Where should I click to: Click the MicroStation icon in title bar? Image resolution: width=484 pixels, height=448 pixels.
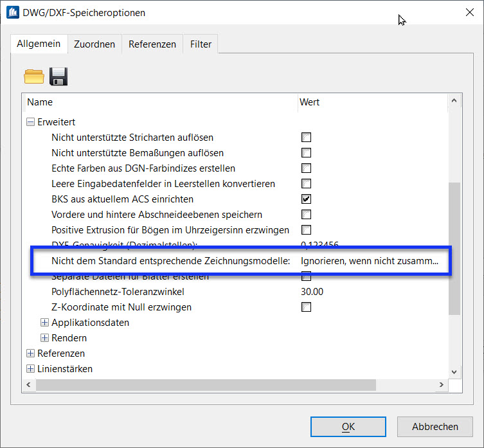(13, 13)
